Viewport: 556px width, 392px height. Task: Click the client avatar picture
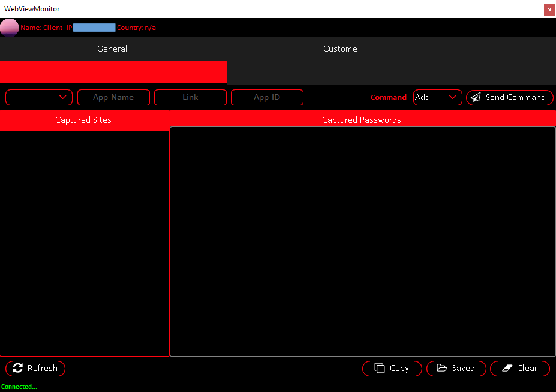pos(9,28)
